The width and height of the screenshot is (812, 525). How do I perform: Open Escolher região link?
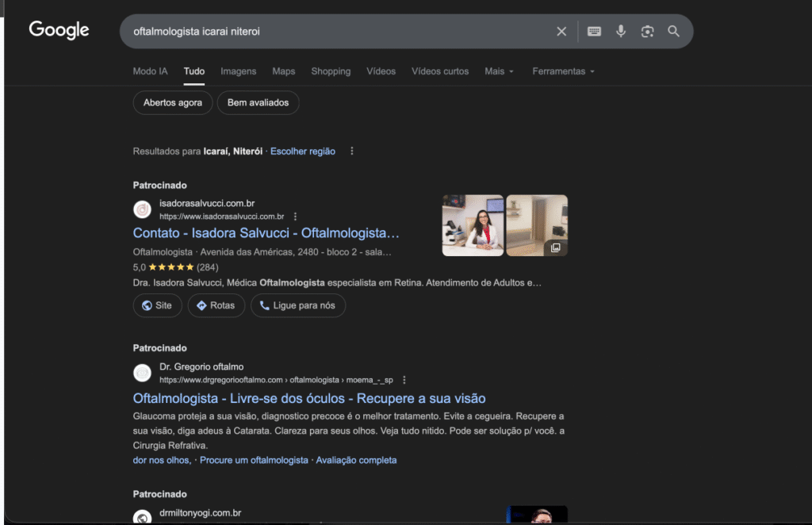pyautogui.click(x=303, y=151)
